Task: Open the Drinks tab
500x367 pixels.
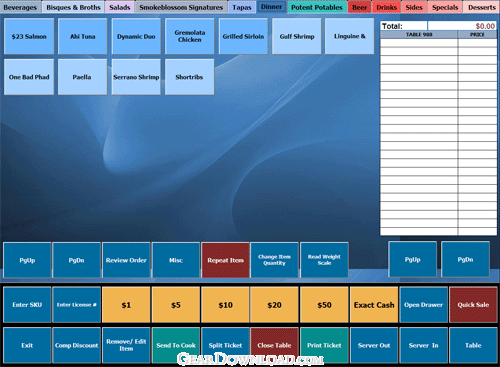Action: point(387,7)
